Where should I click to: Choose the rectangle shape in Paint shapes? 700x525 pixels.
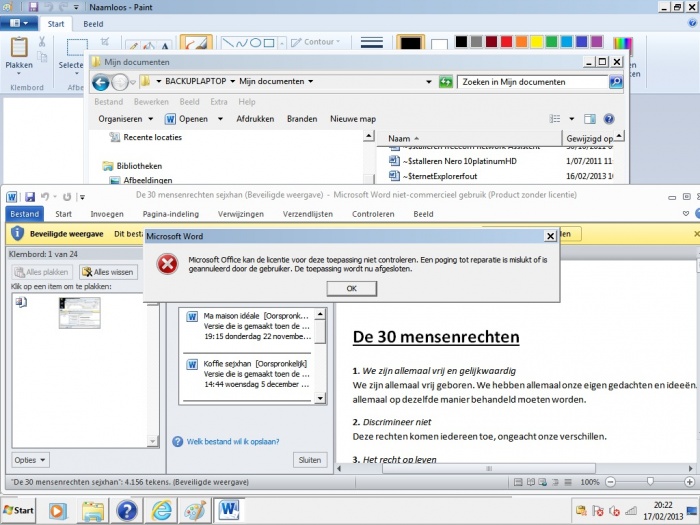(x=269, y=43)
